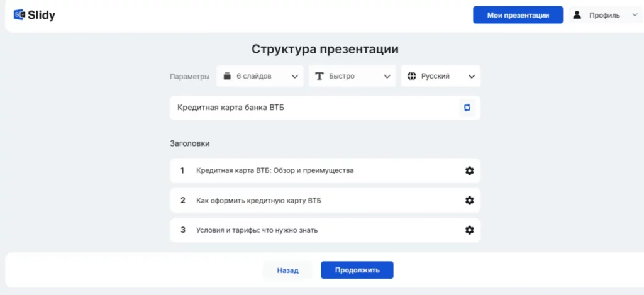The width and height of the screenshot is (644, 295).
Task: Regenerate structure with refresh icon
Action: point(467,108)
